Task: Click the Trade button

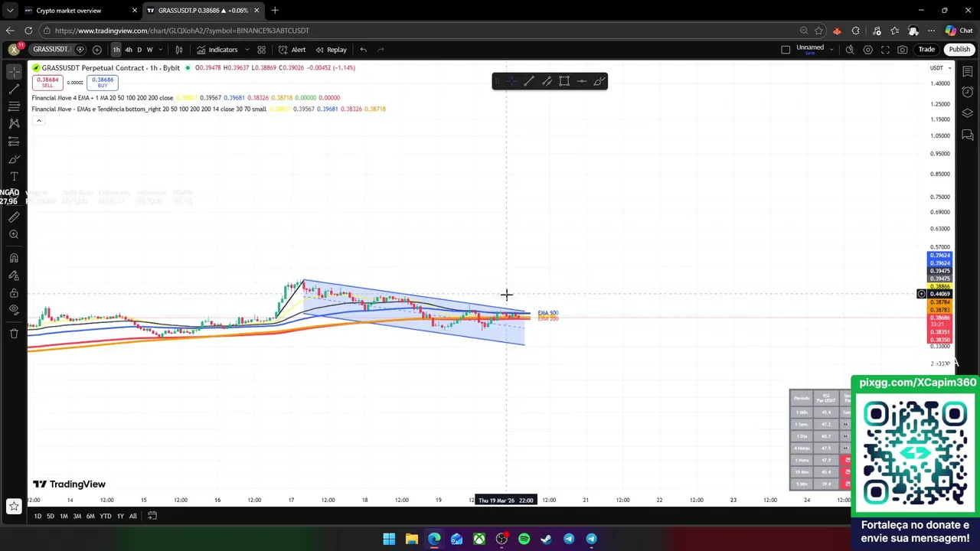Action: pyautogui.click(x=926, y=50)
